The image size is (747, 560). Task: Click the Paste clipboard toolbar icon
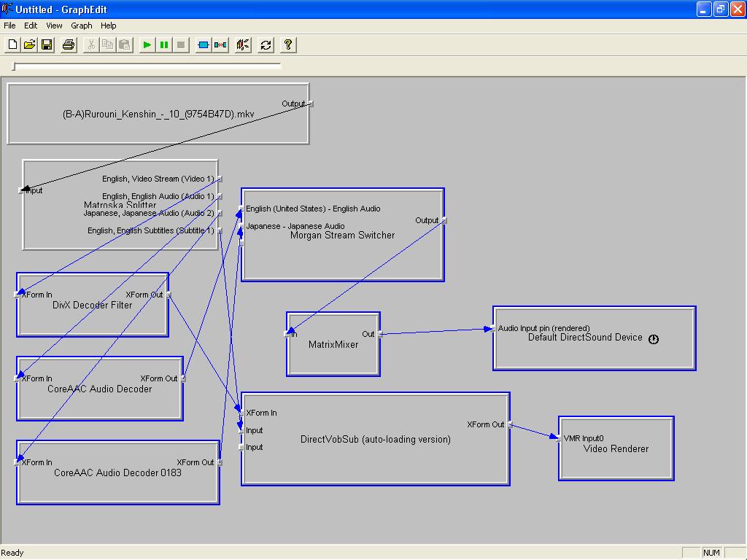(125, 44)
